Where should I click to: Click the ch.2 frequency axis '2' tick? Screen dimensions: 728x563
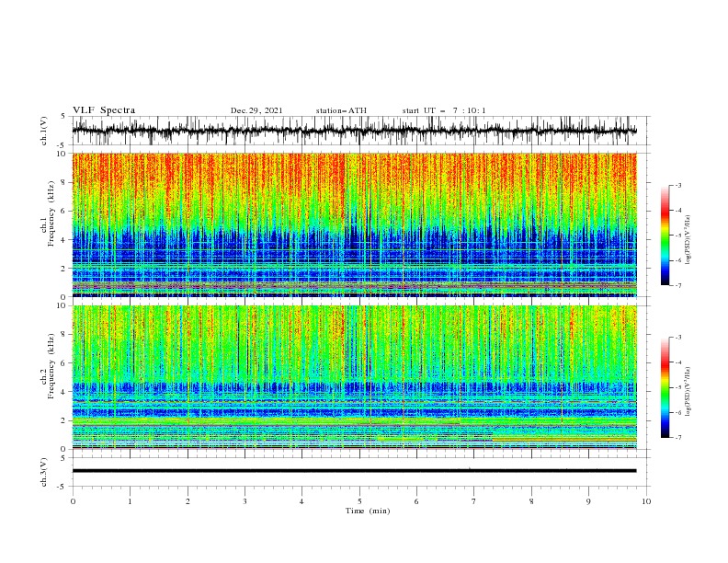[64, 420]
